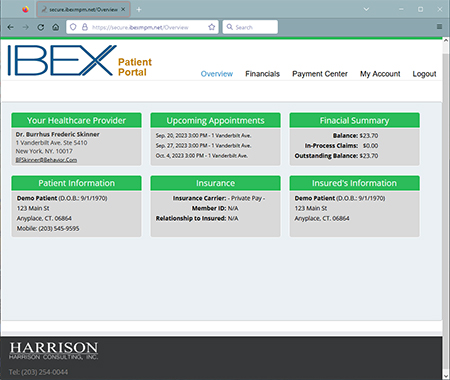Close the secure.ibexmpm.net tab
The height and width of the screenshot is (380, 450).
[123, 9]
